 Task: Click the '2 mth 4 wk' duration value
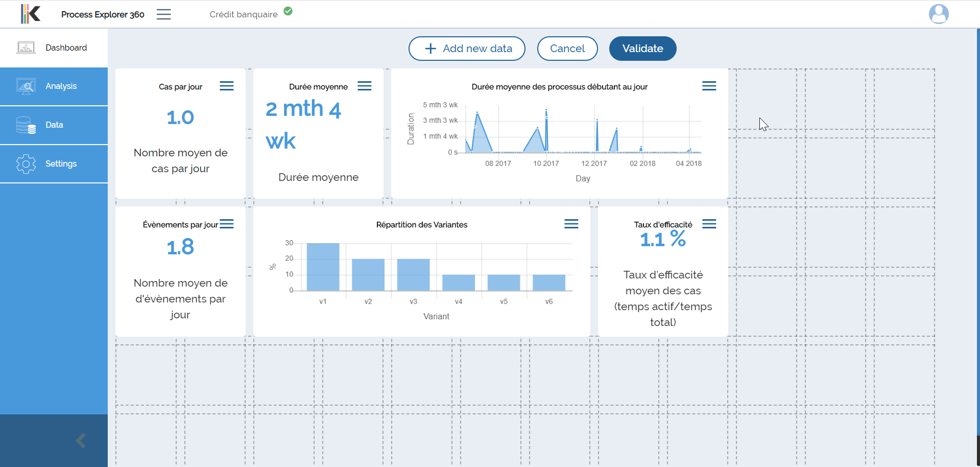tap(303, 125)
